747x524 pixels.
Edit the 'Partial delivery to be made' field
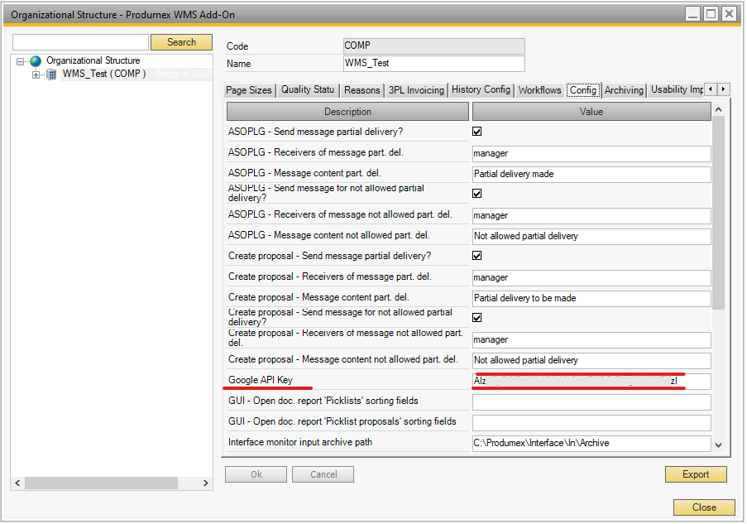tap(591, 298)
